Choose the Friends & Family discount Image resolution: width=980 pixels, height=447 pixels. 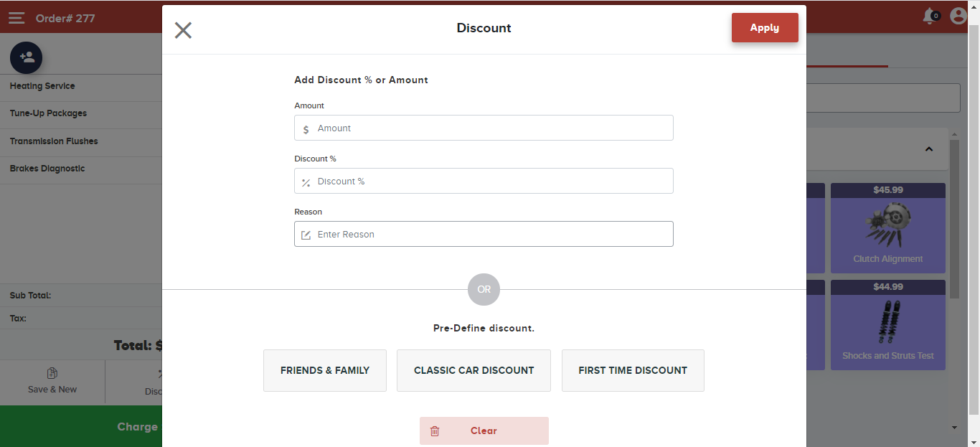point(325,370)
